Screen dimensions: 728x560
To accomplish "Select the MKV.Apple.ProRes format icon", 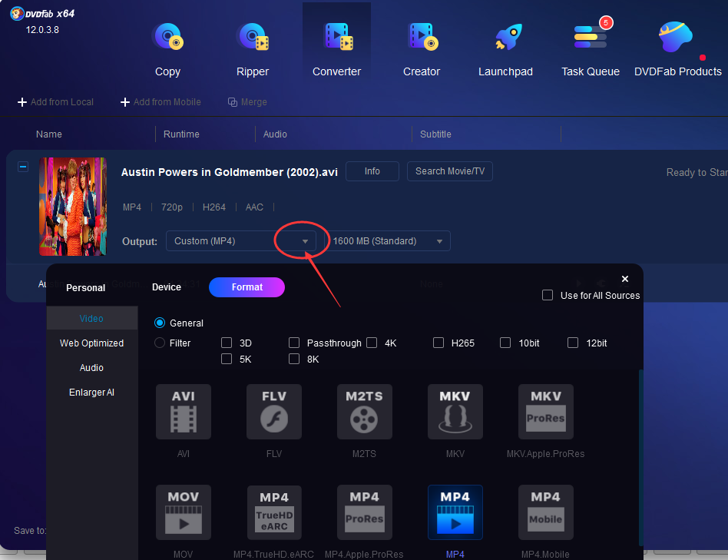I will point(545,412).
